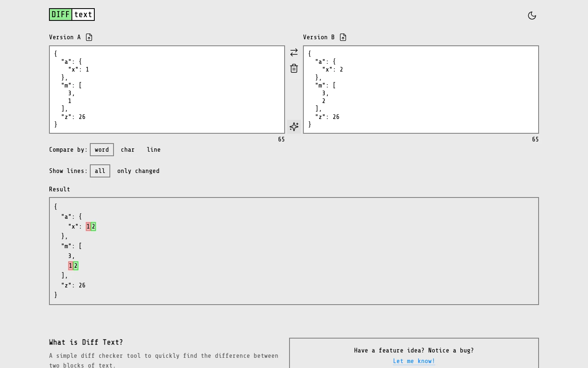Viewport: 588px width, 368px height.
Task: Click the 'Compare by:' label
Action: (x=69, y=150)
